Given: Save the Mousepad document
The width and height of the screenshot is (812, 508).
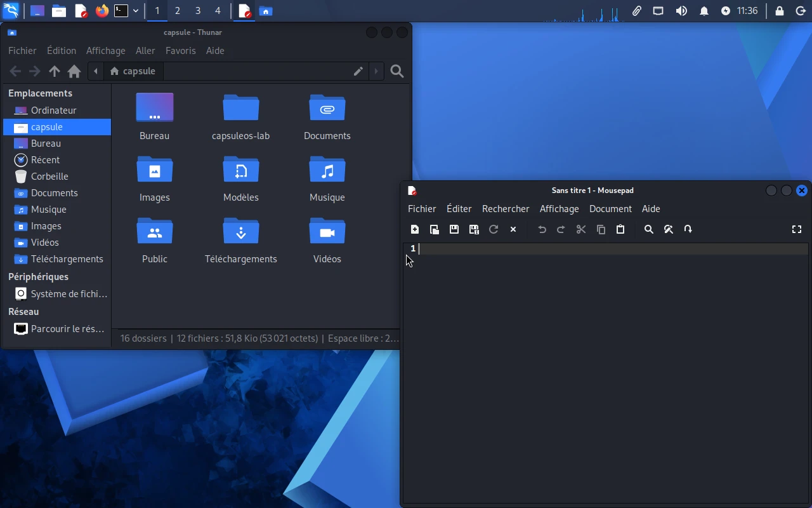Looking at the screenshot, I should [x=454, y=229].
